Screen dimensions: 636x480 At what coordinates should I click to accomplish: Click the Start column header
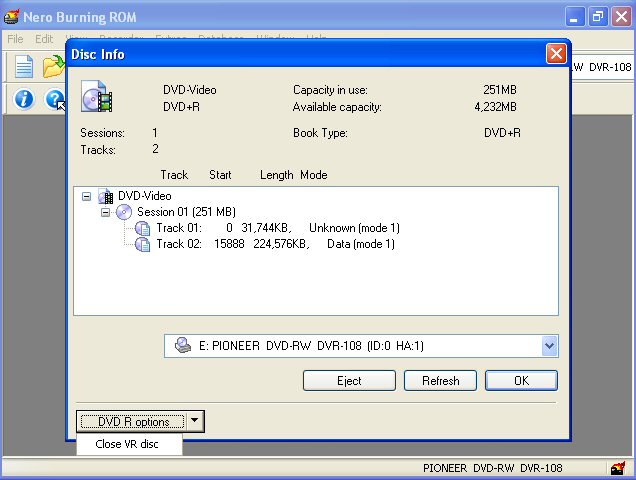point(220,175)
